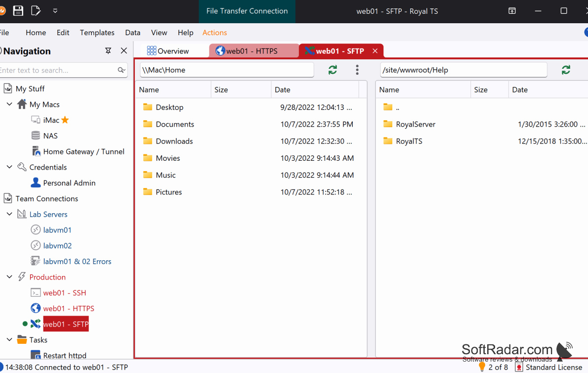Collapse the My Macs tree node
The width and height of the screenshot is (588, 373).
coord(9,104)
